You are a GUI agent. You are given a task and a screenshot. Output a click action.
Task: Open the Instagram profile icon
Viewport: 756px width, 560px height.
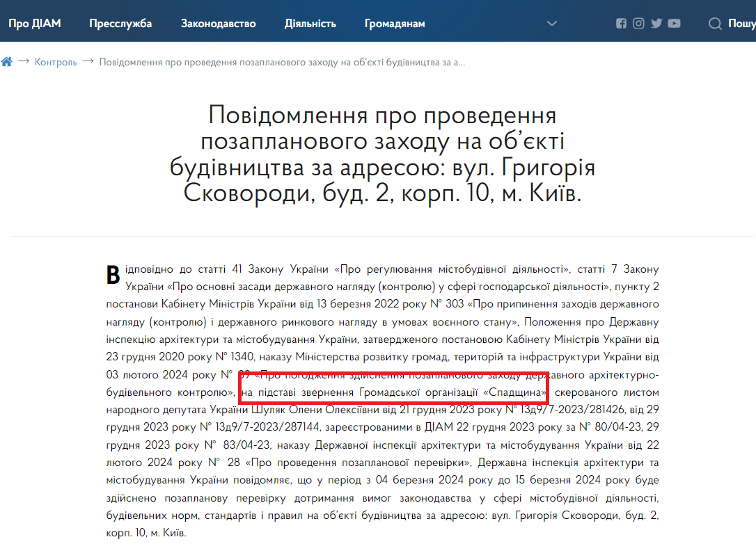point(638,24)
